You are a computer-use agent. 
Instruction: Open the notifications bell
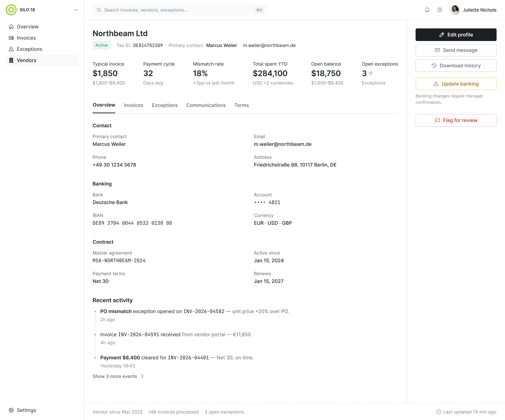click(427, 10)
